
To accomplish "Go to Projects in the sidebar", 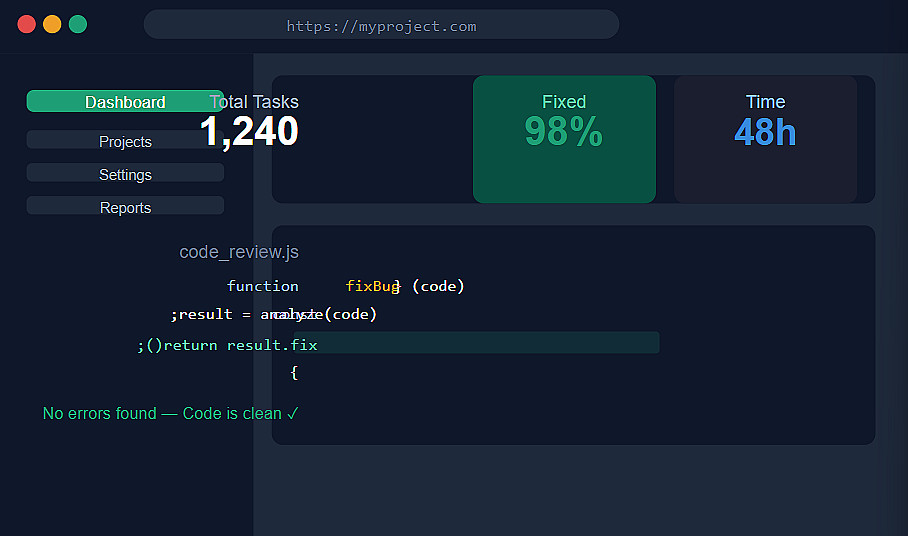I will point(125,141).
